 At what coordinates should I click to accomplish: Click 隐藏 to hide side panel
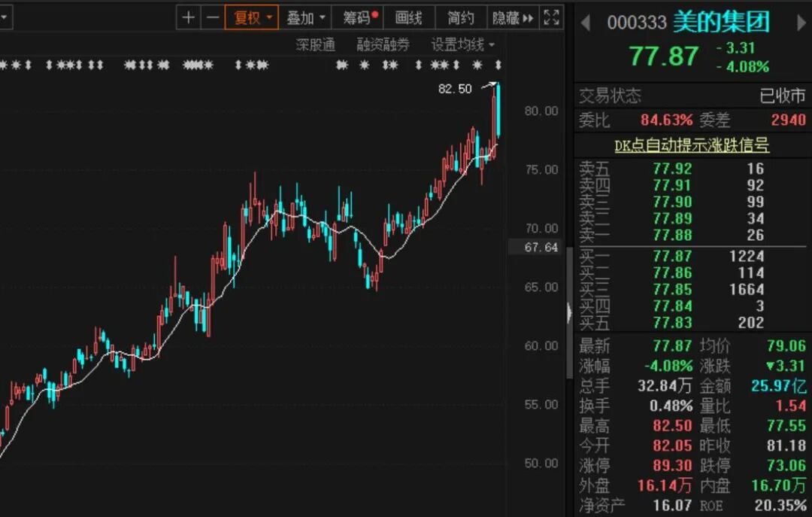coord(513,17)
